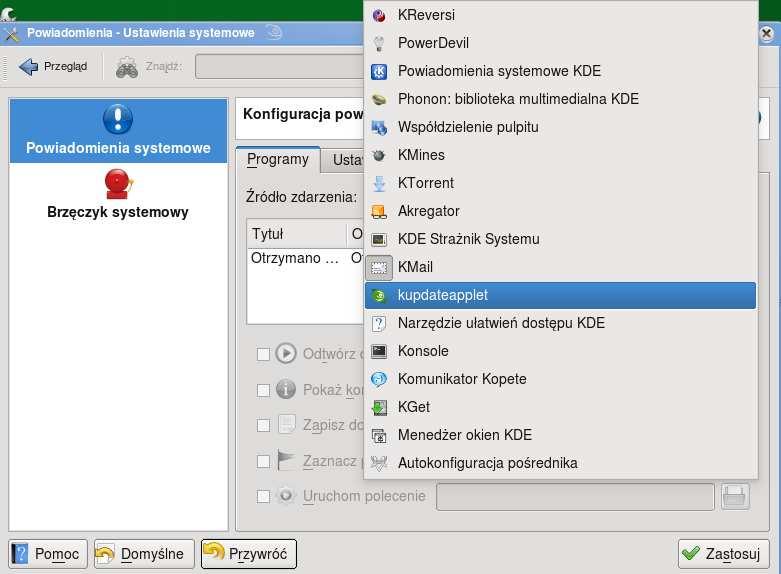The image size is (781, 574).
Task: Select Autokonfiguracja pośrednika list entry
Action: [560, 463]
